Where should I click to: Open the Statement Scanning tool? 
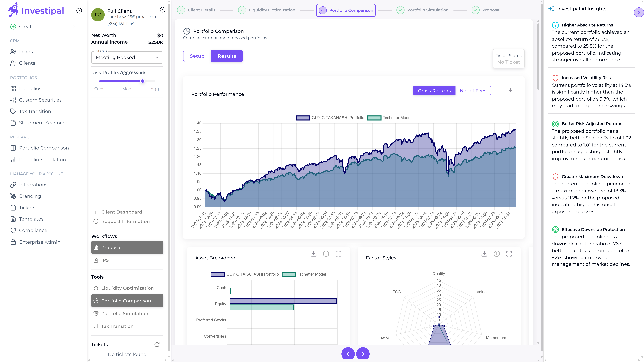point(43,123)
